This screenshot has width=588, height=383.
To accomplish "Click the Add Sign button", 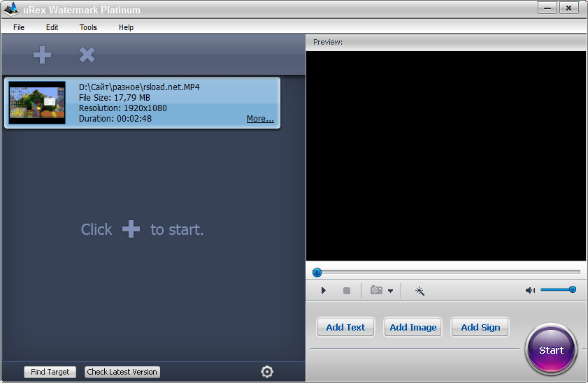I will [480, 327].
